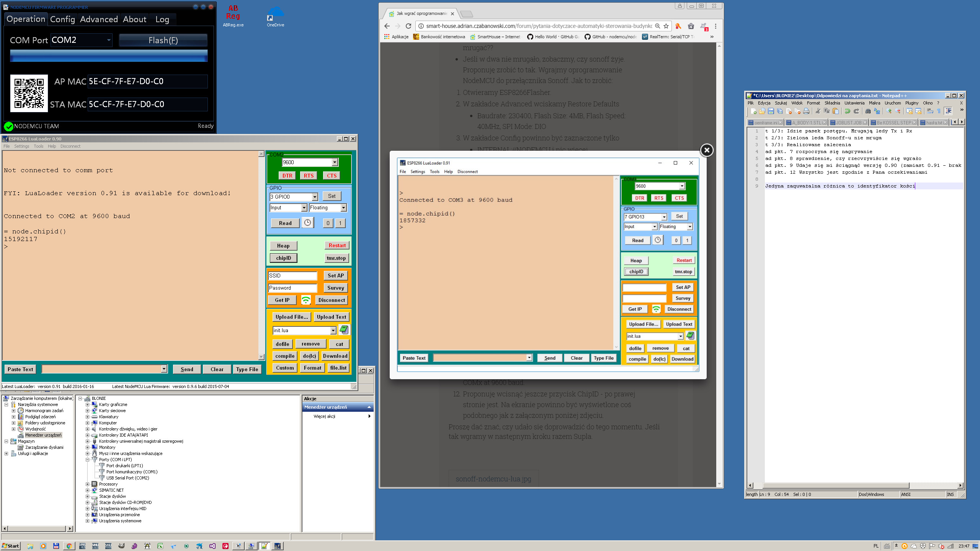Click Upload File... button in LuaLoader 0.90
Screen dimensions: 980x551
(291, 317)
